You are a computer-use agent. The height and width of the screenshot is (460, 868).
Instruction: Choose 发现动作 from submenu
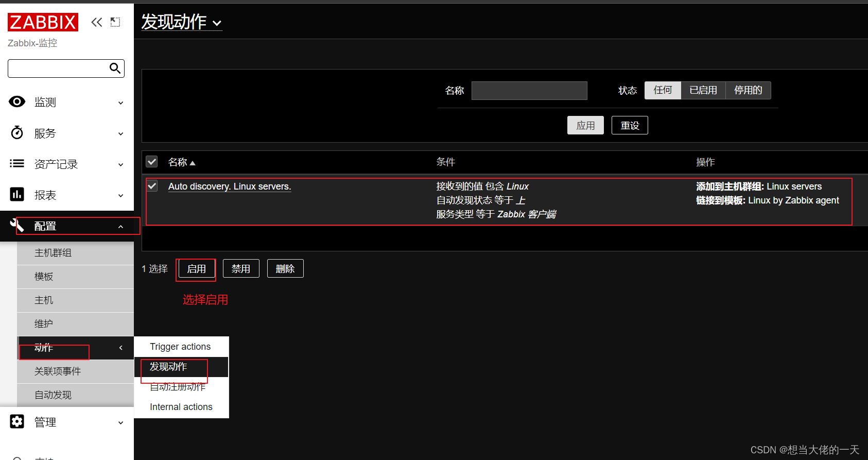click(x=181, y=367)
